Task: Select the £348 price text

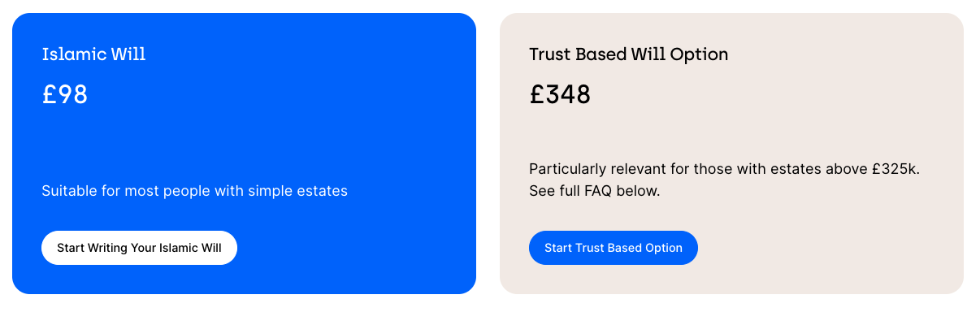Action: pos(560,95)
